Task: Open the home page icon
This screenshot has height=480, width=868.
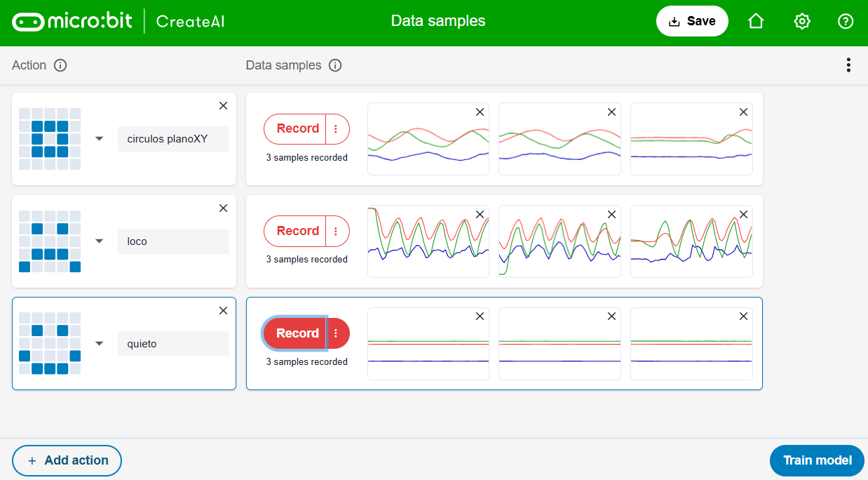Action: click(756, 21)
